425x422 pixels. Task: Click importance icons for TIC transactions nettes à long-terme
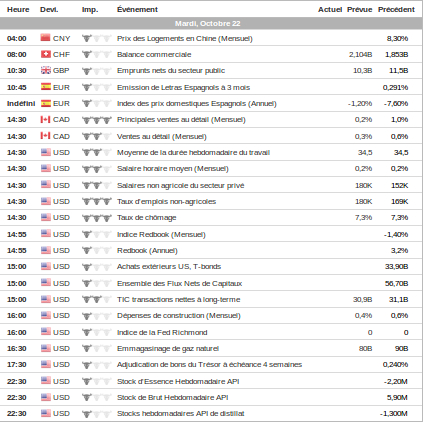[97, 300]
